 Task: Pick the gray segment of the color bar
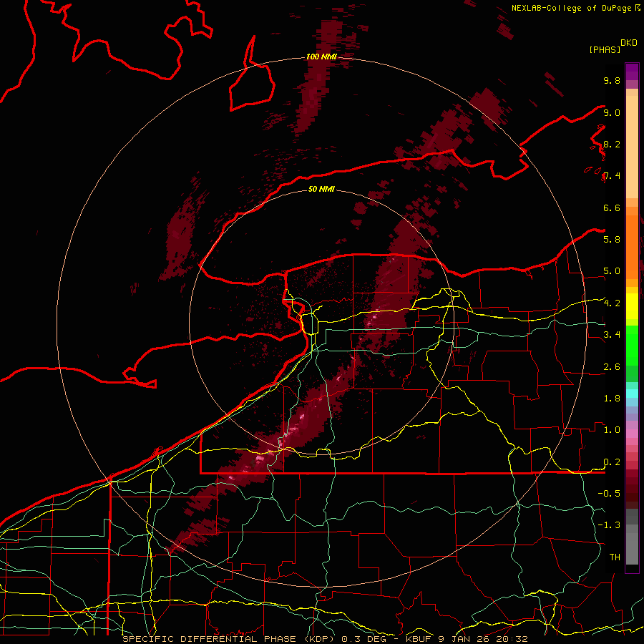632,536
